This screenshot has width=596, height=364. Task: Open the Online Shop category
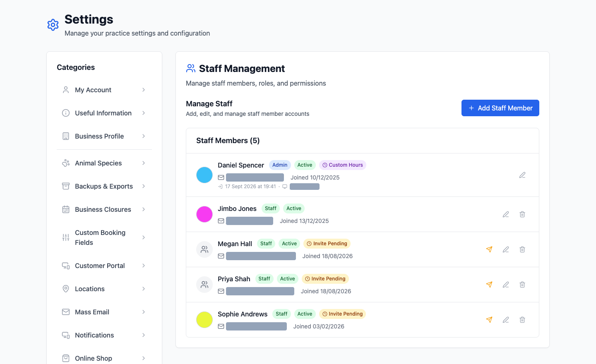pos(104,358)
